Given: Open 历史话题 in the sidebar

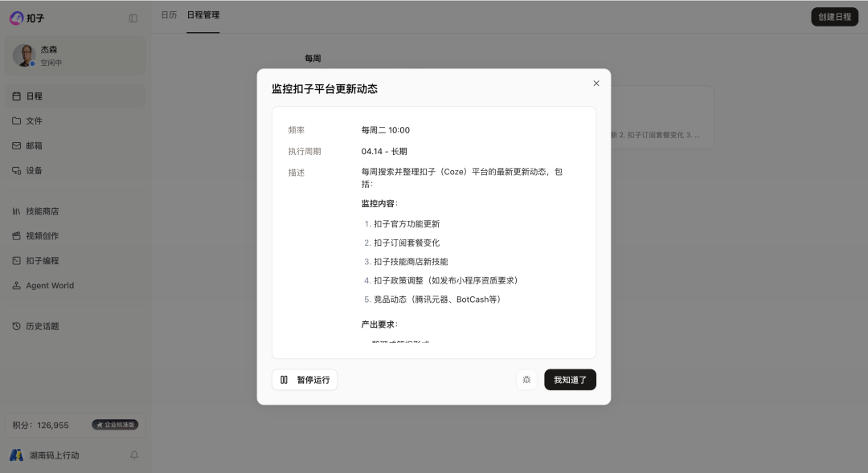Looking at the screenshot, I should (76, 326).
